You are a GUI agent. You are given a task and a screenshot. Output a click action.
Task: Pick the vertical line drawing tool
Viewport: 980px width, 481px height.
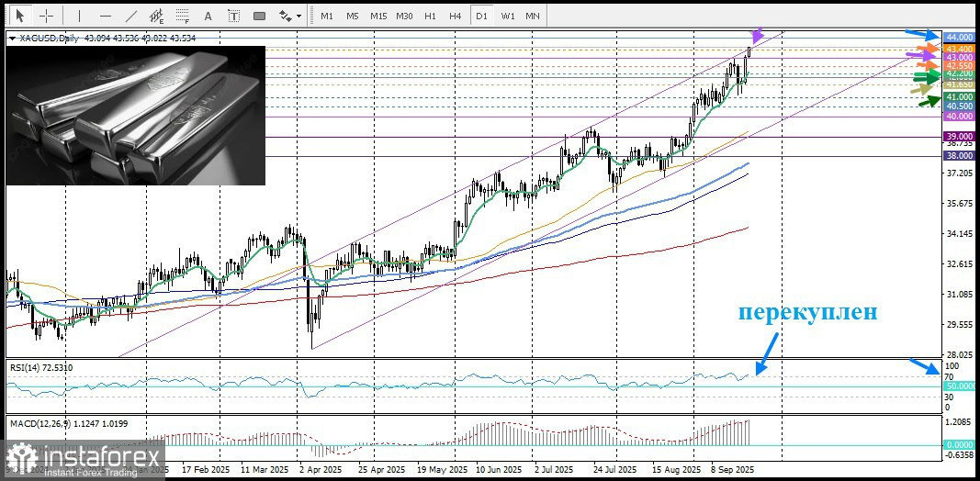tap(79, 16)
